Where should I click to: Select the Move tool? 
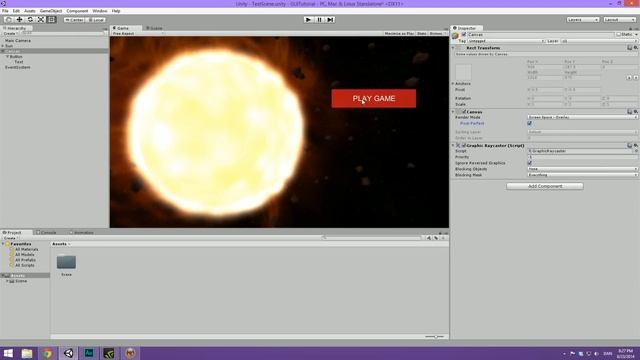click(x=19, y=20)
